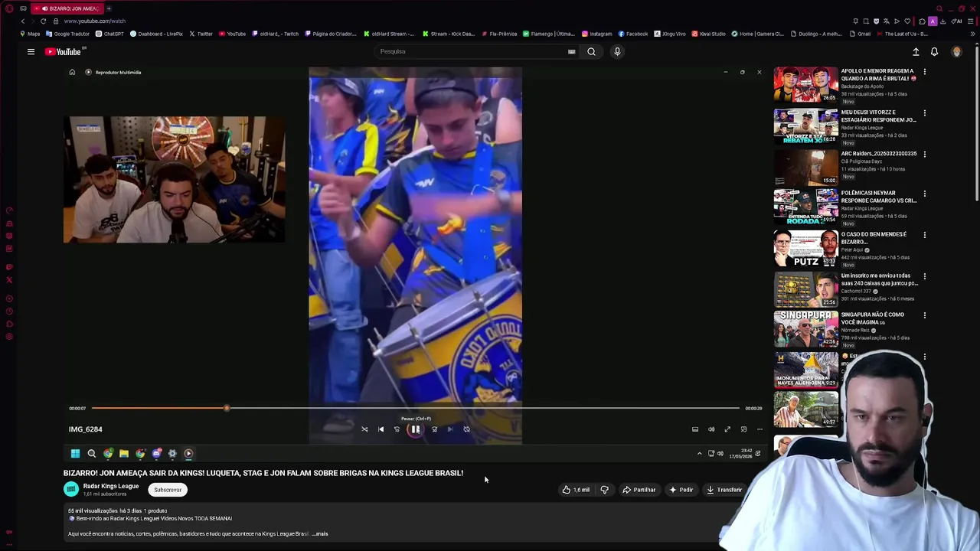Viewport: 980px width, 551px height.
Task: Open Apollo e Menor reagem thumbnail
Action: tap(805, 85)
